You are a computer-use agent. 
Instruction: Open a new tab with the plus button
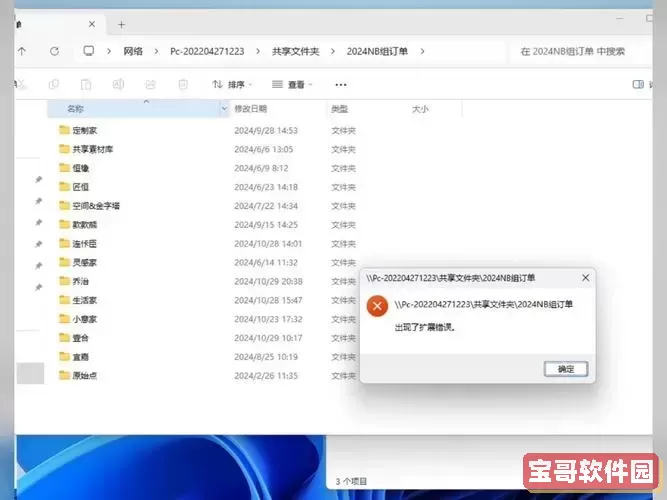(x=122, y=25)
